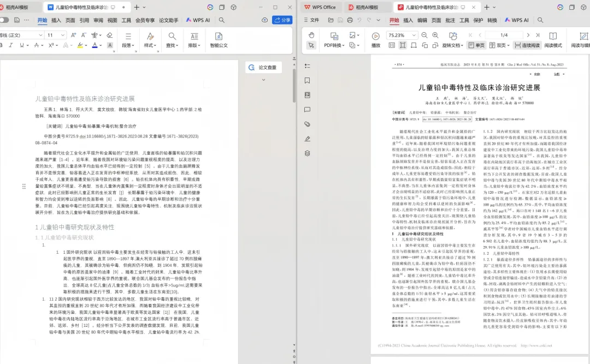This screenshot has height=364, width=590.
Task: Open the font name dropdown in Writer
Action: 40,35
